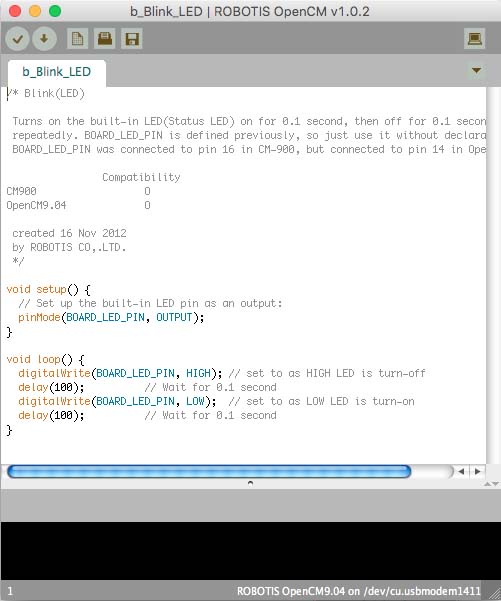Click the console divider collapse arrows
Viewport: 501px width, 601px height.
(491, 484)
